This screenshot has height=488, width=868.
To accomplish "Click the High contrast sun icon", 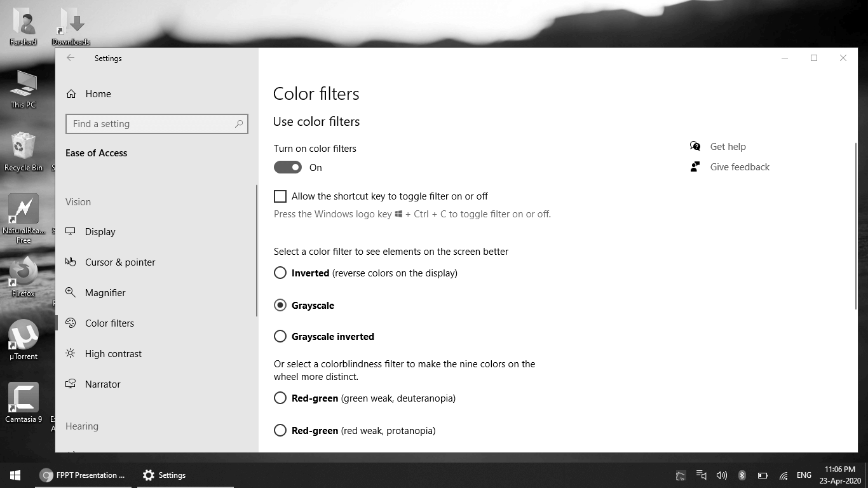I will pos(71,353).
